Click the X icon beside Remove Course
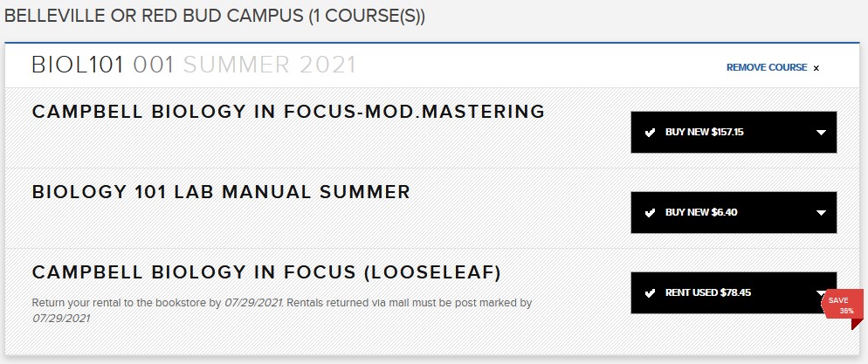Viewport: 868px width, 364px height. click(x=816, y=68)
